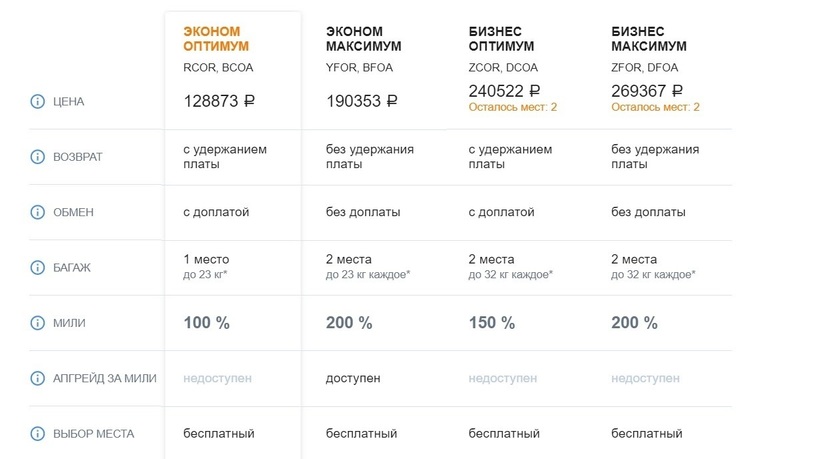This screenshot has height=459, width=820.
Task: Select the ЭКОНОМ ОПТИМУМ fare column header
Action: [x=216, y=39]
